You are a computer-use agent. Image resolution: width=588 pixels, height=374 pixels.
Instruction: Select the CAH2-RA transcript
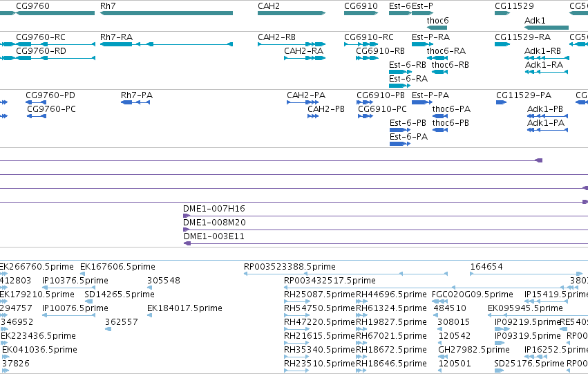[x=305, y=58]
